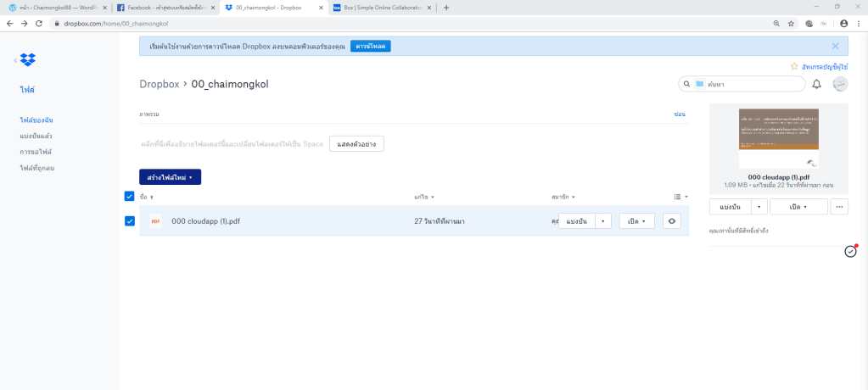
Task: Click the eye icon on the file row
Action: pyautogui.click(x=672, y=221)
